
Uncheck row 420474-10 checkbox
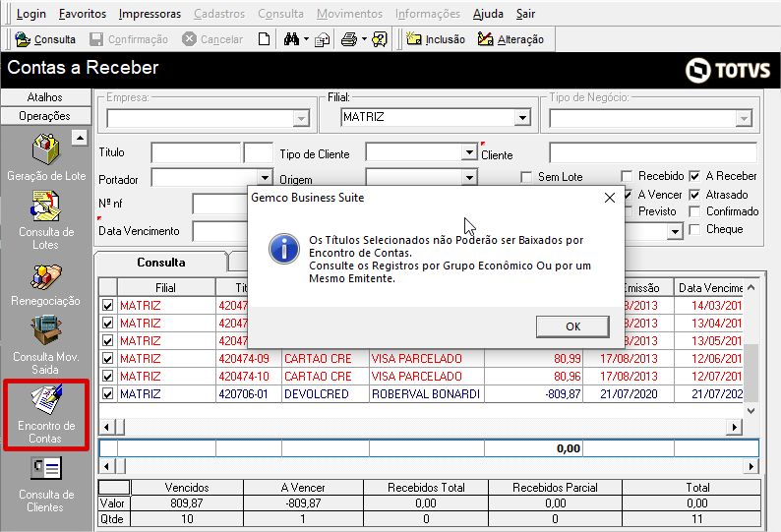(107, 377)
